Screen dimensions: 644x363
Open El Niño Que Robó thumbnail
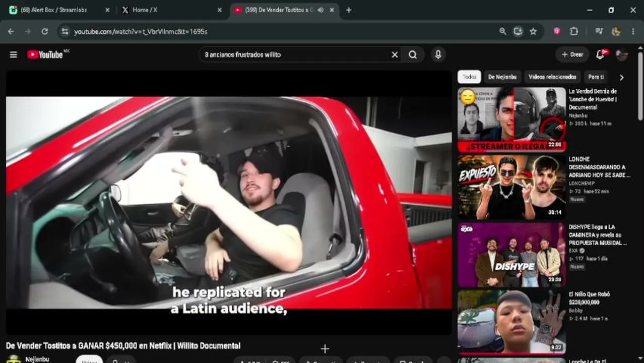coord(511,322)
